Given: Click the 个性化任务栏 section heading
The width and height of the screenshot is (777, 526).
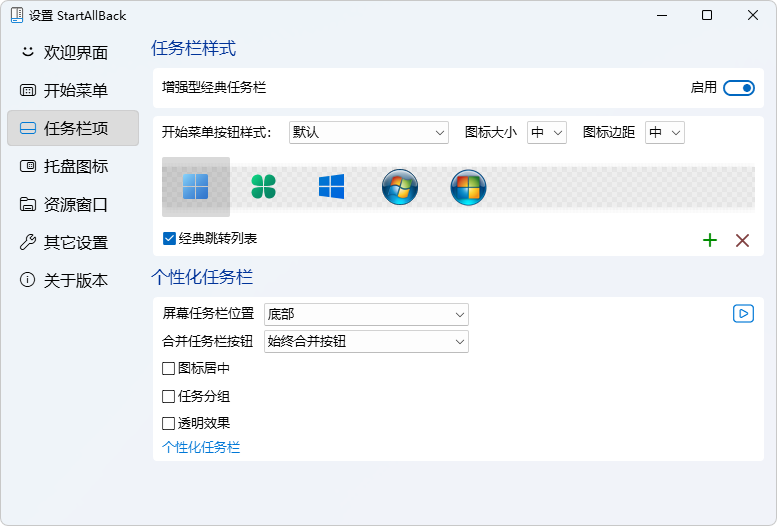Looking at the screenshot, I should point(202,277).
